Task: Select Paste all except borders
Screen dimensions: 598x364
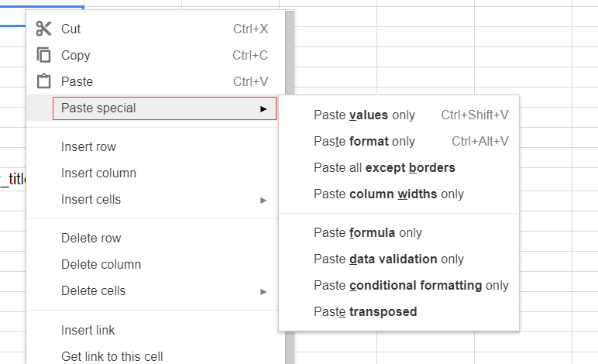Action: click(384, 168)
